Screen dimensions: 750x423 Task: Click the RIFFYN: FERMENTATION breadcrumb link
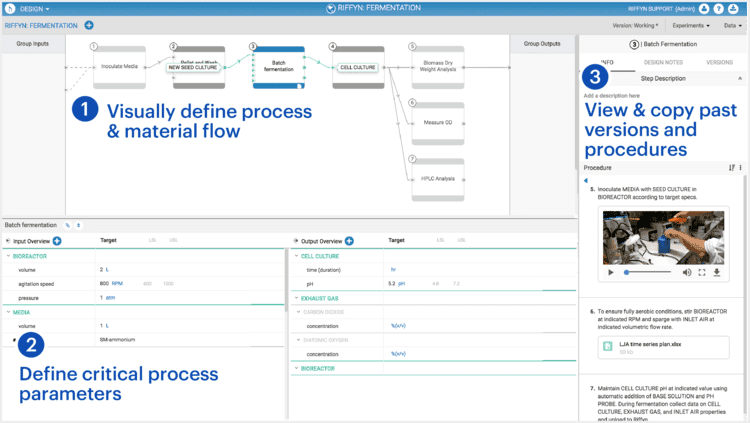pyautogui.click(x=41, y=25)
